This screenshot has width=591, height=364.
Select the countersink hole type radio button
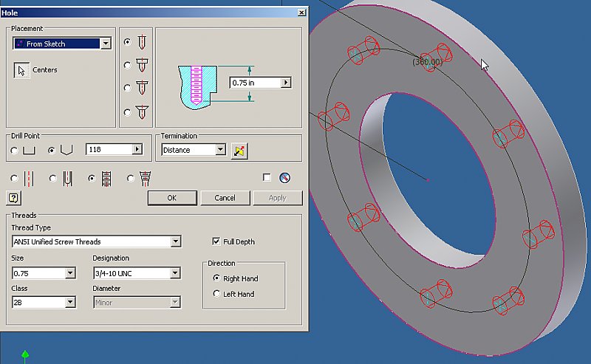(x=127, y=112)
